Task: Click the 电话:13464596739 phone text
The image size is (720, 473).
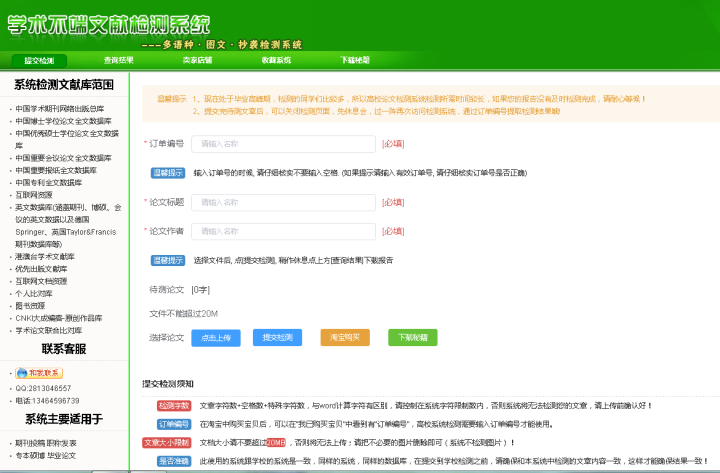Action: tap(47, 401)
